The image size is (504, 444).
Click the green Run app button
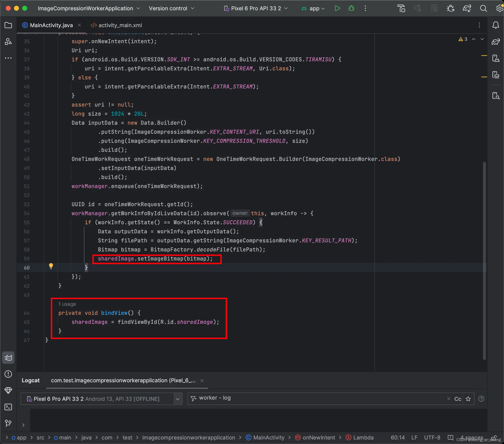pyautogui.click(x=337, y=8)
